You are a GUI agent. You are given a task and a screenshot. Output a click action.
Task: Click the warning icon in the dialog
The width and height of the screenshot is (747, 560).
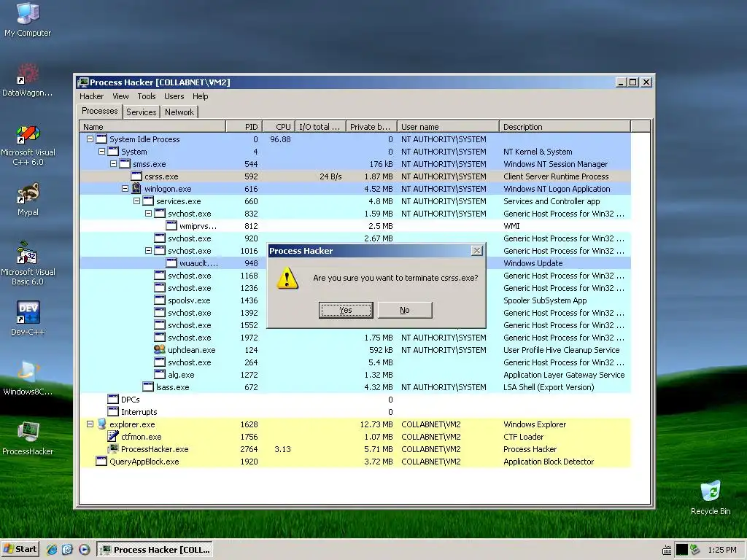(x=287, y=278)
